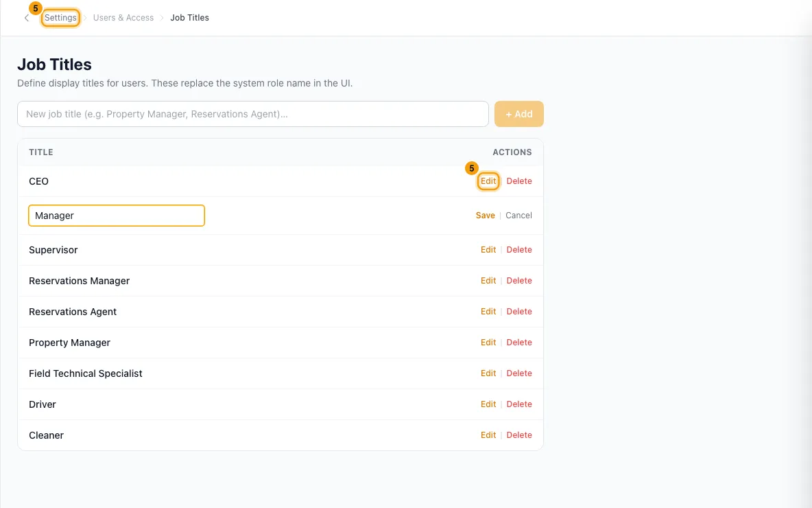Viewport: 812px width, 508px height.
Task: Click the Manager title edit field
Action: point(117,216)
